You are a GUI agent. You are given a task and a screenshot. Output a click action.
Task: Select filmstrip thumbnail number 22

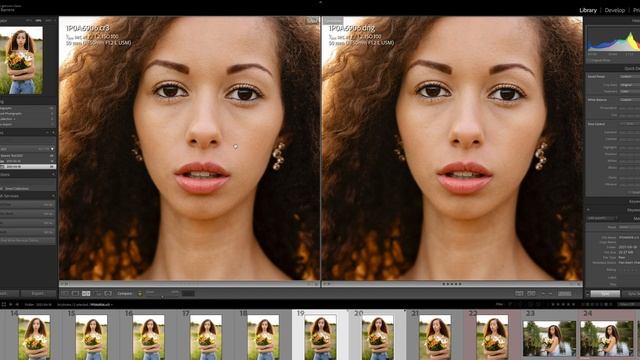[x=492, y=337]
